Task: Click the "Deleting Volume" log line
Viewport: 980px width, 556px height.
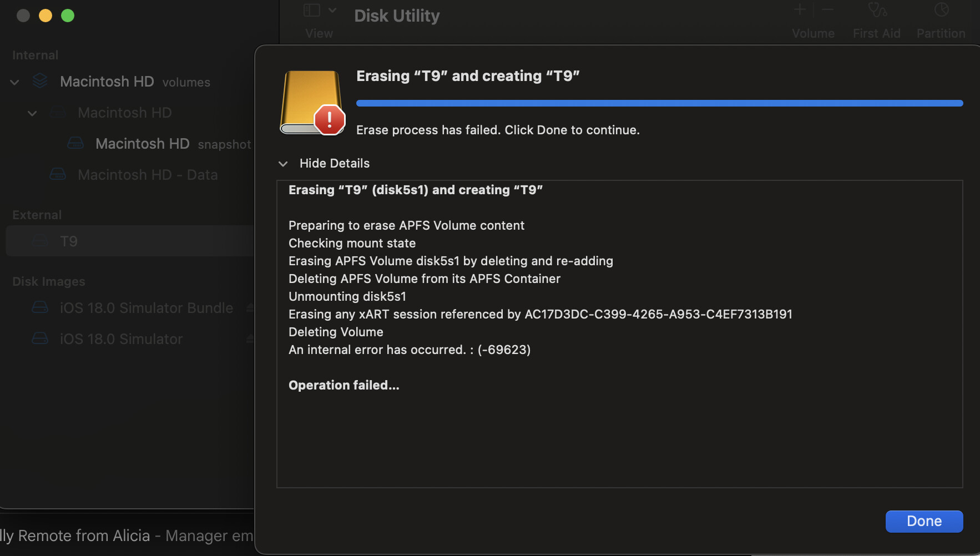Action: coord(336,332)
